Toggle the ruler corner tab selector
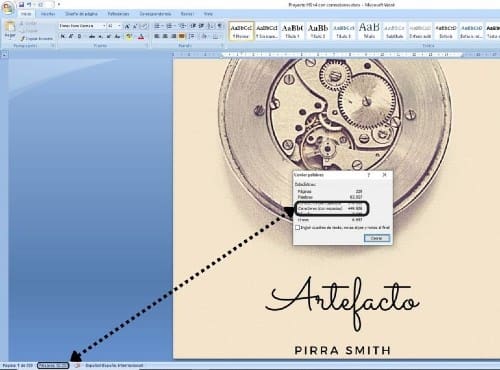The width and height of the screenshot is (500, 370). click(4, 54)
